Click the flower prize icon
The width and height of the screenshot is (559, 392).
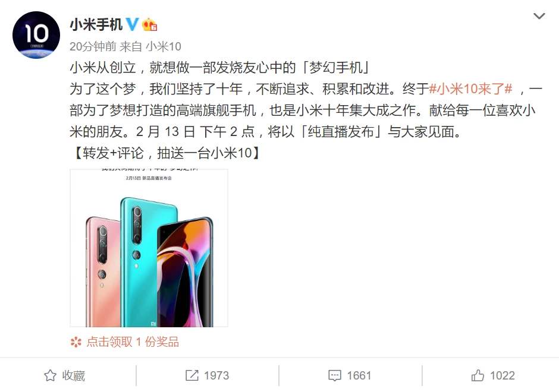(x=76, y=342)
